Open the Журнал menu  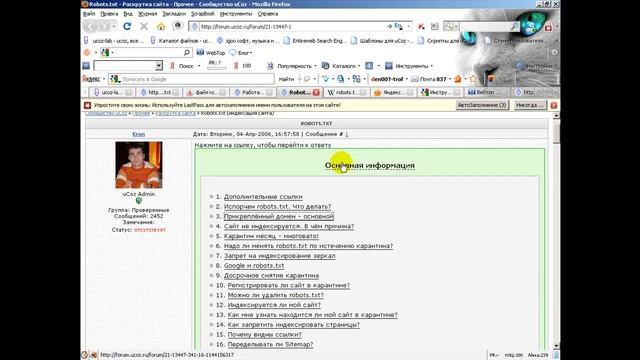coord(147,13)
